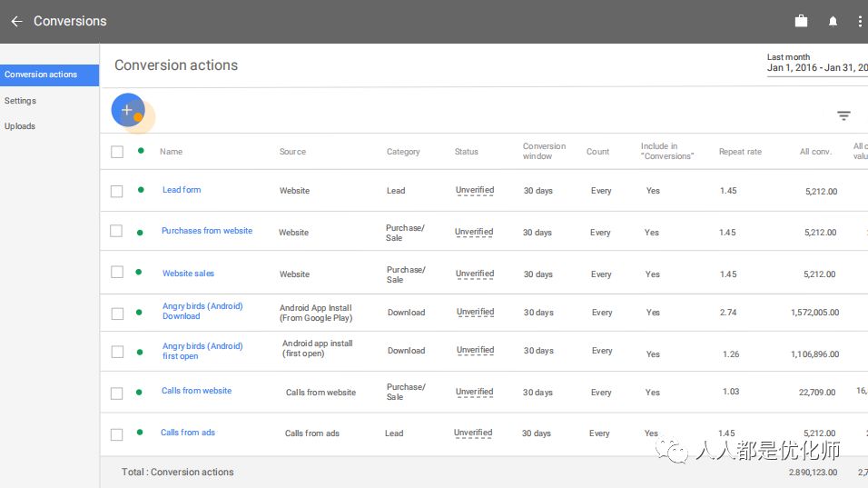Sort by the Count column header
Image resolution: width=868 pixels, height=488 pixels.
click(597, 151)
